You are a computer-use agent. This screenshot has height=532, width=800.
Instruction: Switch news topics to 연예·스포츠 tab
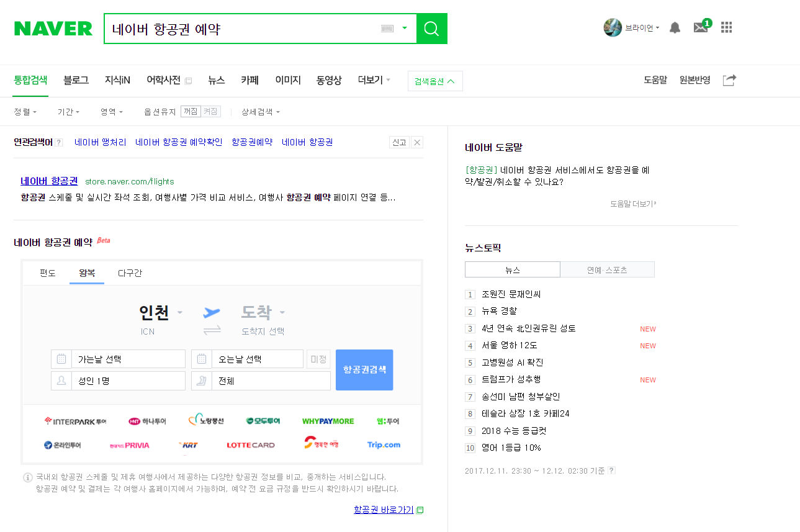[x=607, y=269]
